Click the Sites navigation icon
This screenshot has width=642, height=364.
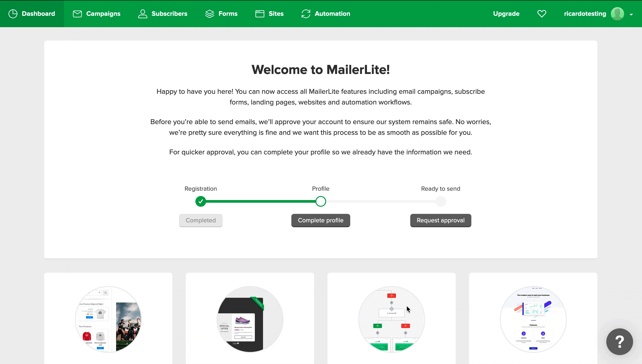click(x=260, y=14)
